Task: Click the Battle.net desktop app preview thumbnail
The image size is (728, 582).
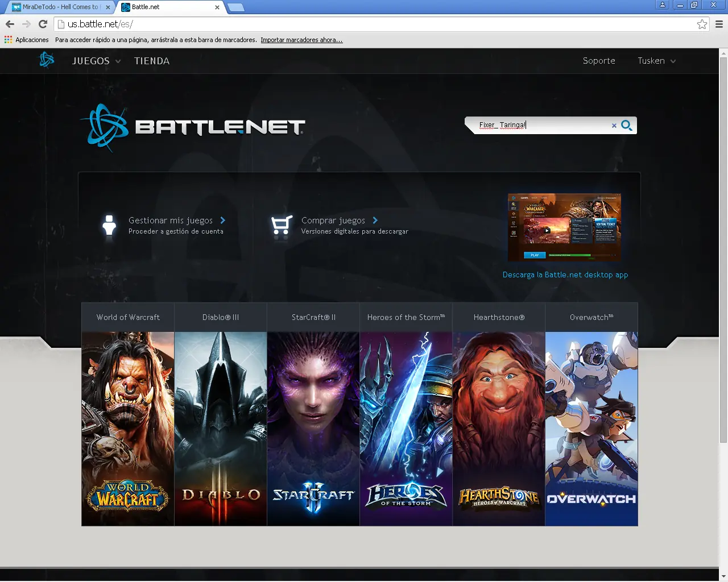Action: 564,227
